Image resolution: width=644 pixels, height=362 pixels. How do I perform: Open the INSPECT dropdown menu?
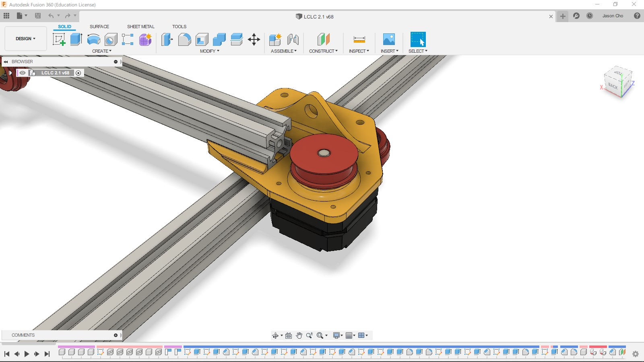point(359,51)
